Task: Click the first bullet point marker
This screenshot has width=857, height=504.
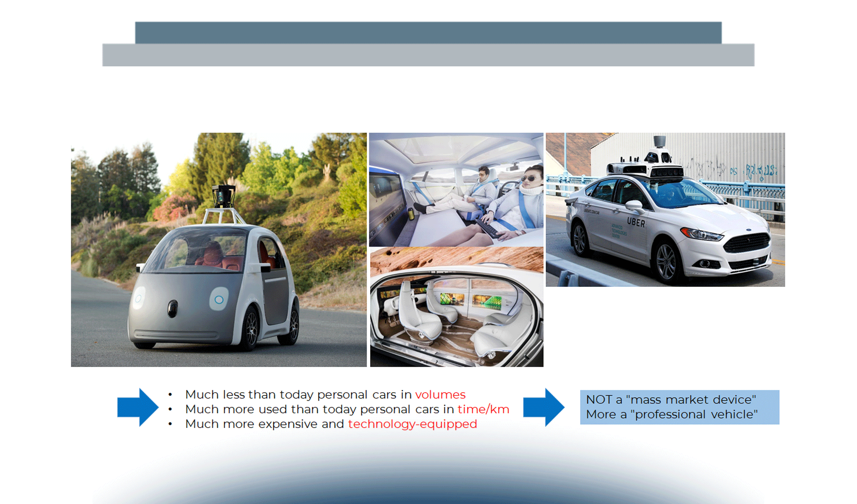Action: (x=170, y=394)
